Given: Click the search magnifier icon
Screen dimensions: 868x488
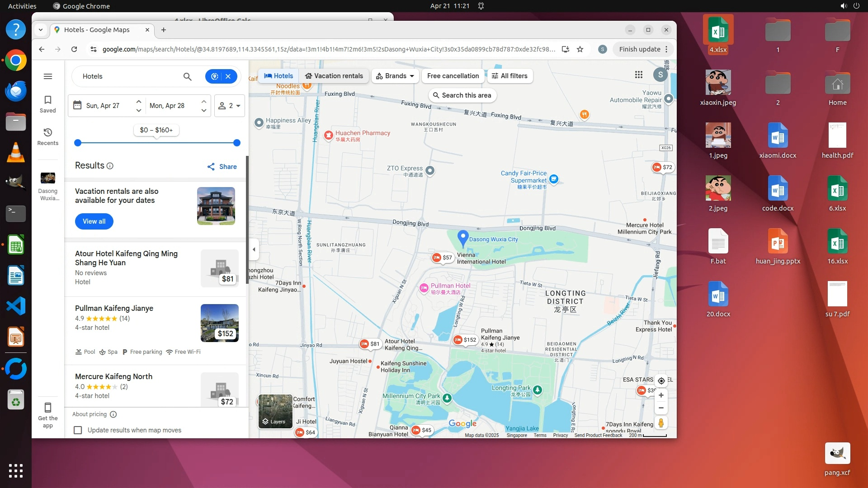Looking at the screenshot, I should click(x=187, y=76).
